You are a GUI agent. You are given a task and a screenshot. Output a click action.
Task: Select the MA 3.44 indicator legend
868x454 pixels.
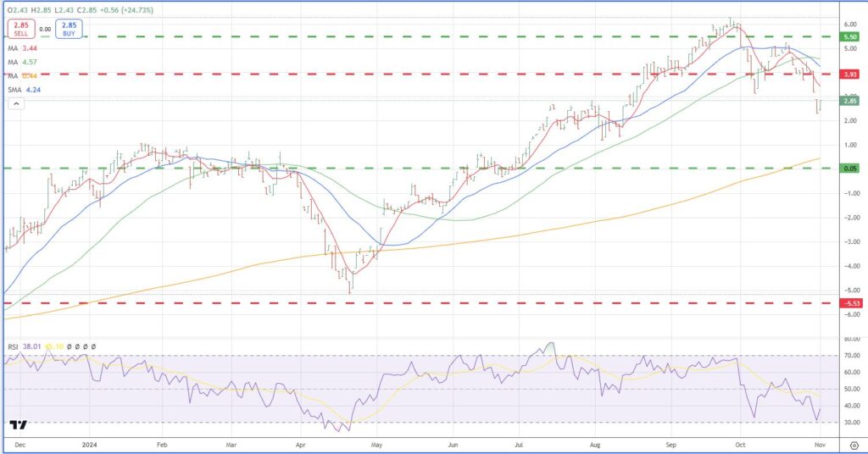[x=25, y=49]
